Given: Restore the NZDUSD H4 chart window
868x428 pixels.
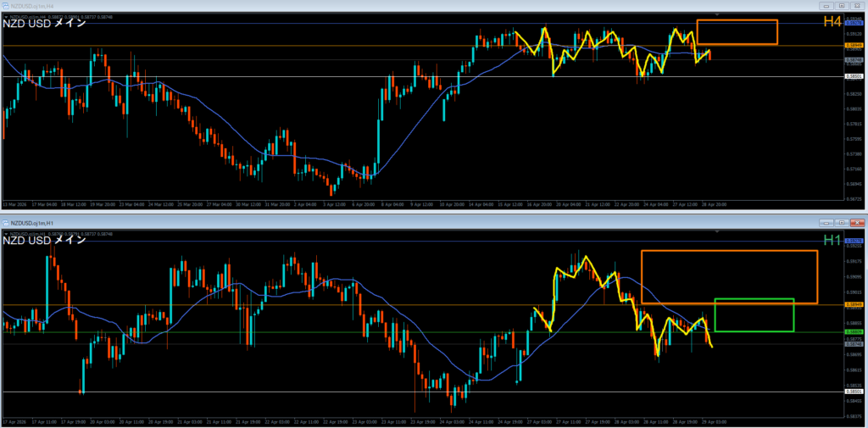Looking at the screenshot, I should click(x=842, y=6).
